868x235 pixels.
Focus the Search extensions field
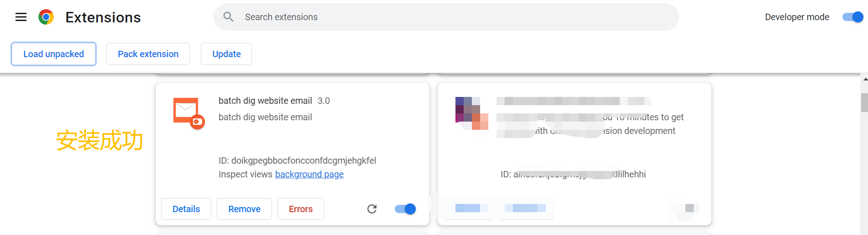pyautogui.click(x=456, y=17)
